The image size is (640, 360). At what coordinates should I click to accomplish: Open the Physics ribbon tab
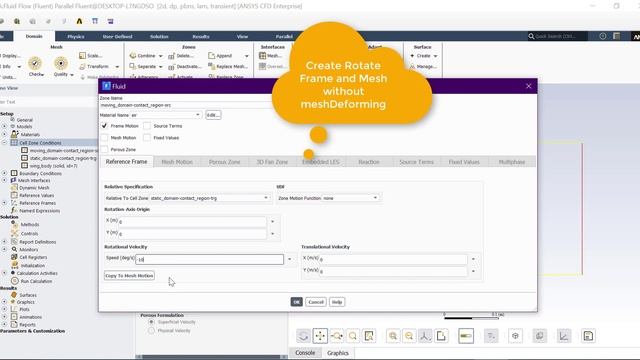click(76, 36)
